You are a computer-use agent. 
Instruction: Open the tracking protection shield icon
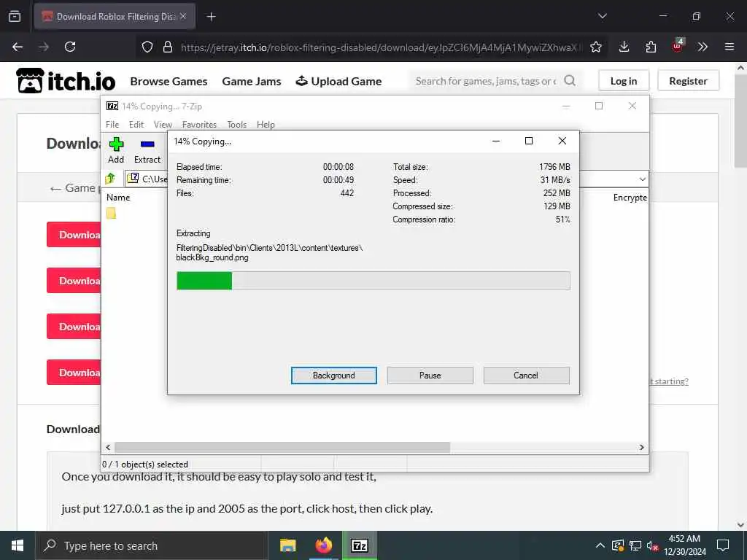[147, 47]
